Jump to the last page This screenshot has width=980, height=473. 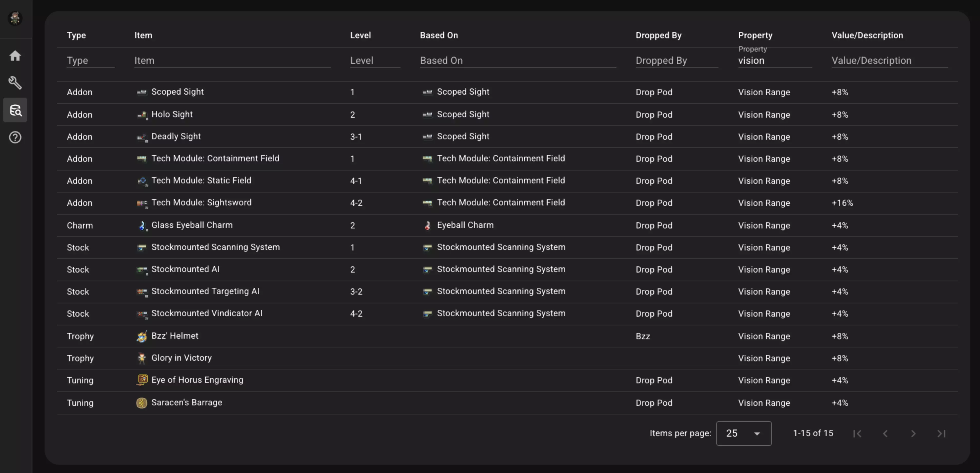[x=941, y=434]
